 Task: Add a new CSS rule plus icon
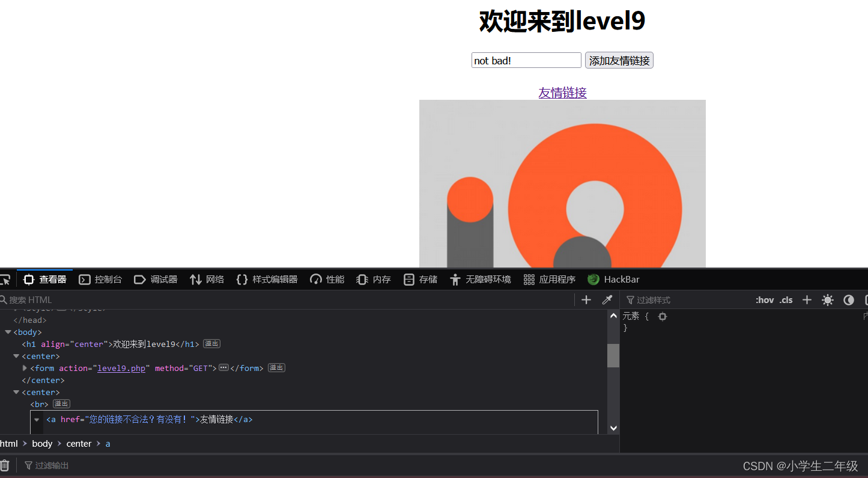[x=807, y=300]
